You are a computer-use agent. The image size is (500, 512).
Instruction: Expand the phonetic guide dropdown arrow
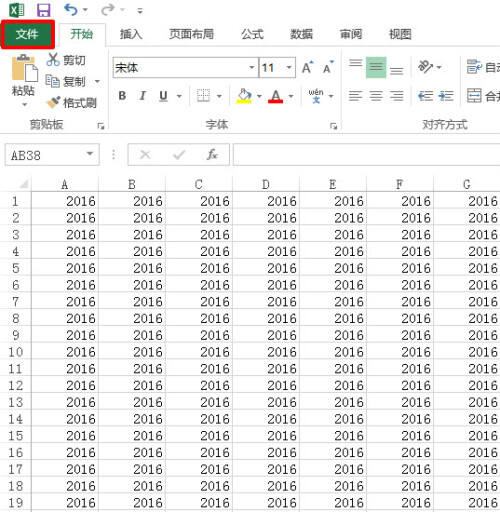tap(331, 96)
